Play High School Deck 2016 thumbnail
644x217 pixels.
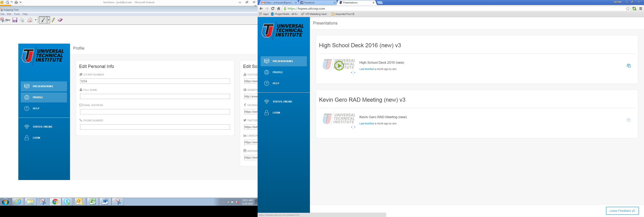pos(339,66)
